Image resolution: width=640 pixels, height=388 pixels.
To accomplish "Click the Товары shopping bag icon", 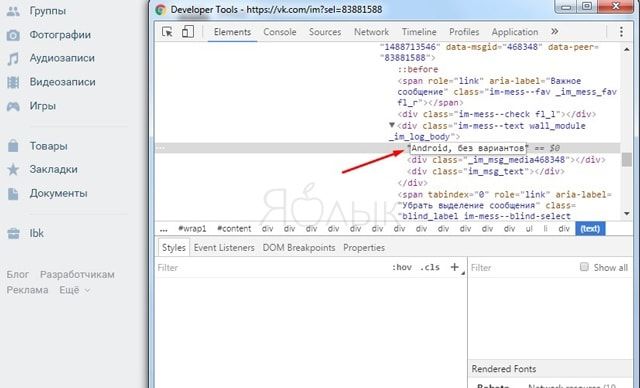I will tap(13, 146).
